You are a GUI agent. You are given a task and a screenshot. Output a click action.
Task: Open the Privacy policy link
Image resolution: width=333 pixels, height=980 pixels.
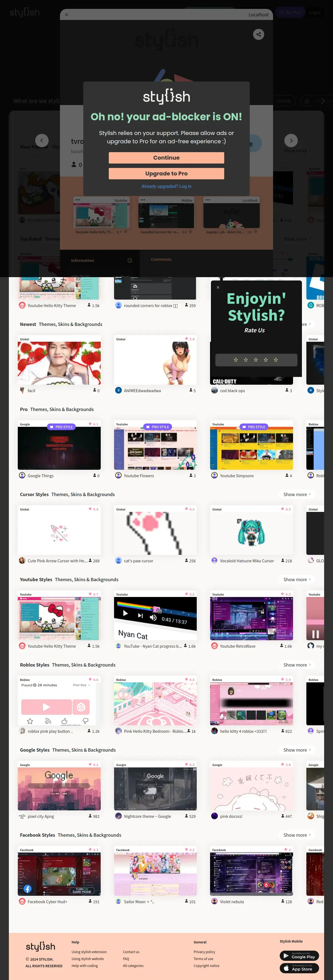[x=204, y=952]
